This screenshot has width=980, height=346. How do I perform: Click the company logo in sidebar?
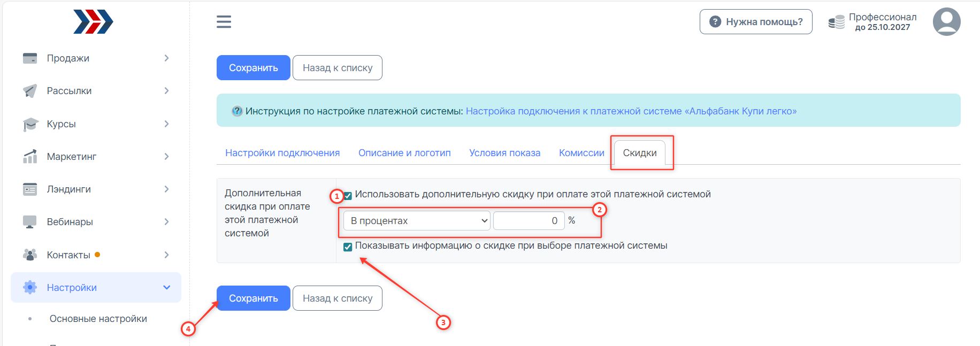pyautogui.click(x=93, y=22)
